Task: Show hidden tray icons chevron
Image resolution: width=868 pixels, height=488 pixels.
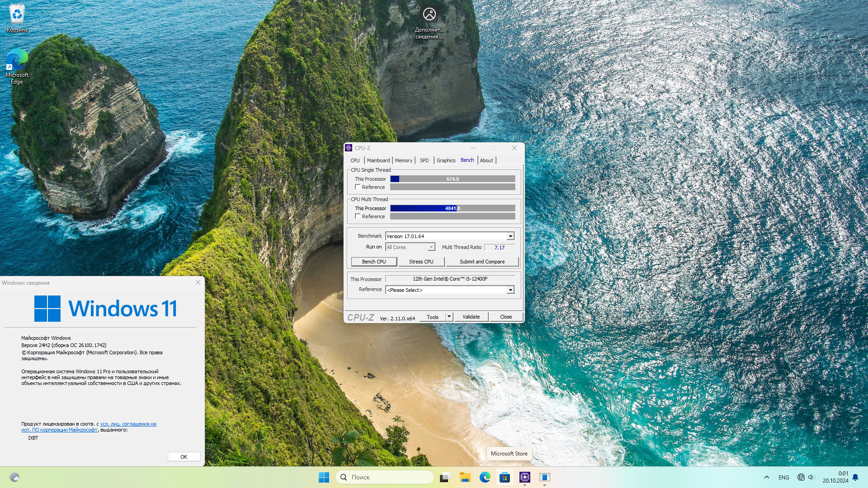Action: (766, 477)
